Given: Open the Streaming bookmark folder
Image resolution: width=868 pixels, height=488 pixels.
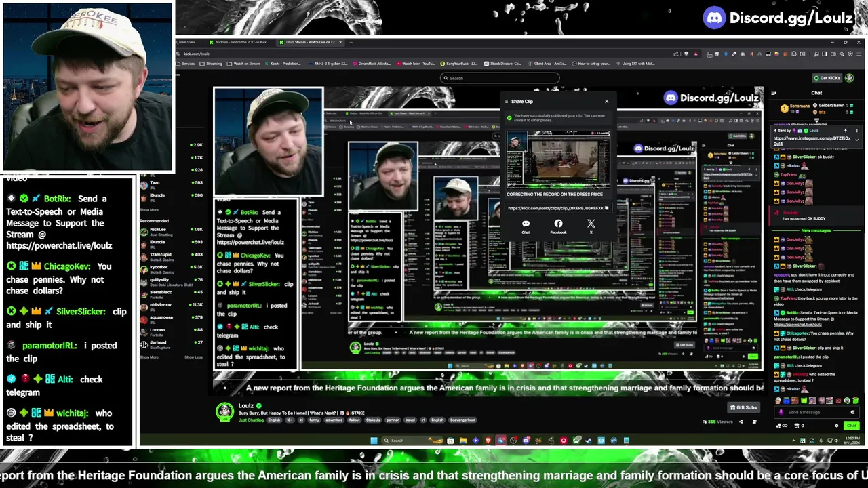Looking at the screenshot, I should coord(212,64).
